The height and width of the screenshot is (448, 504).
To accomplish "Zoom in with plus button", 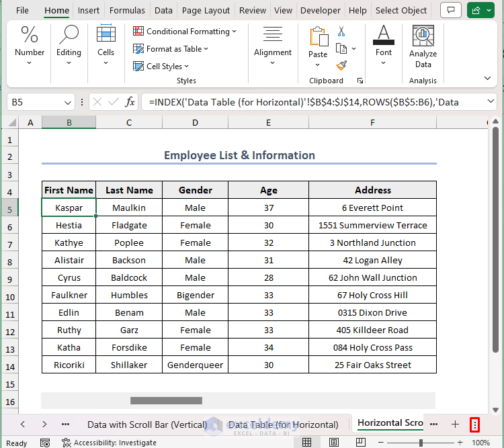I will click(x=460, y=443).
